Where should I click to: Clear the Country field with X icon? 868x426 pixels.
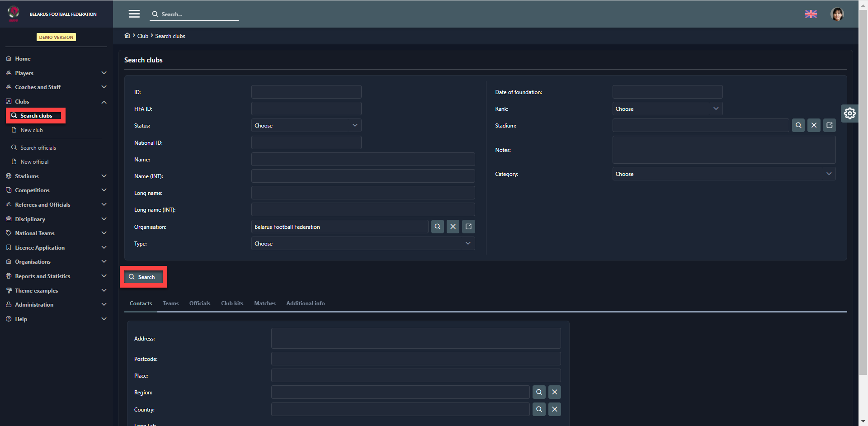point(555,409)
